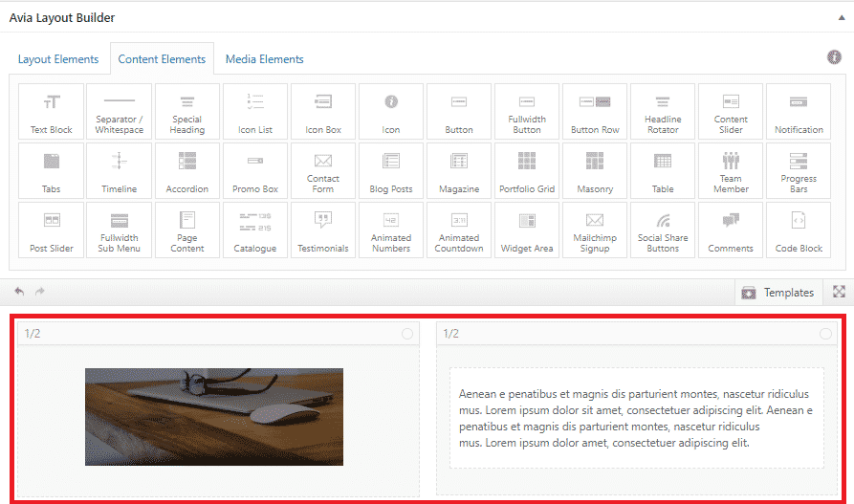Undo the last builder change
This screenshot has width=854, height=504.
pyautogui.click(x=20, y=291)
